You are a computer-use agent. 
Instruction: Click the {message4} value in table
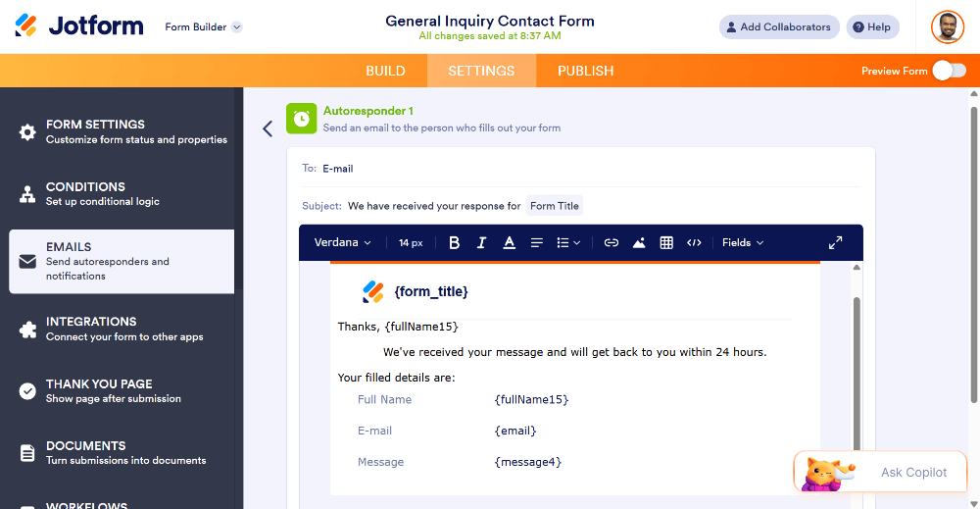[x=527, y=462]
